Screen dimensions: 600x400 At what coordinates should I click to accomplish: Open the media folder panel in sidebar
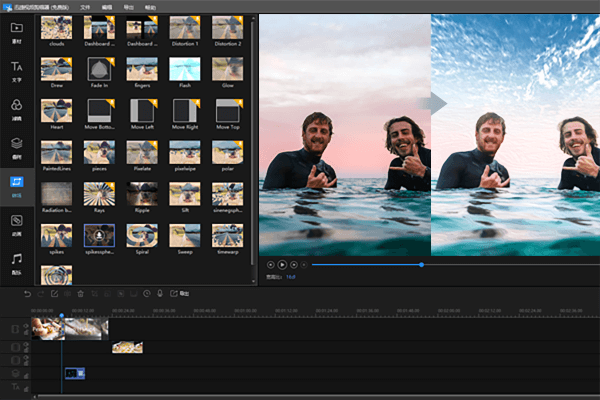16,32
